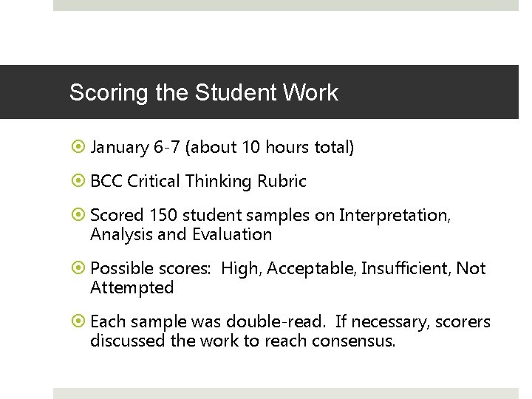This screenshot has height=399, width=532.
Task: Click the "Analysis and Evaluation" line
Action: [x=181, y=235]
